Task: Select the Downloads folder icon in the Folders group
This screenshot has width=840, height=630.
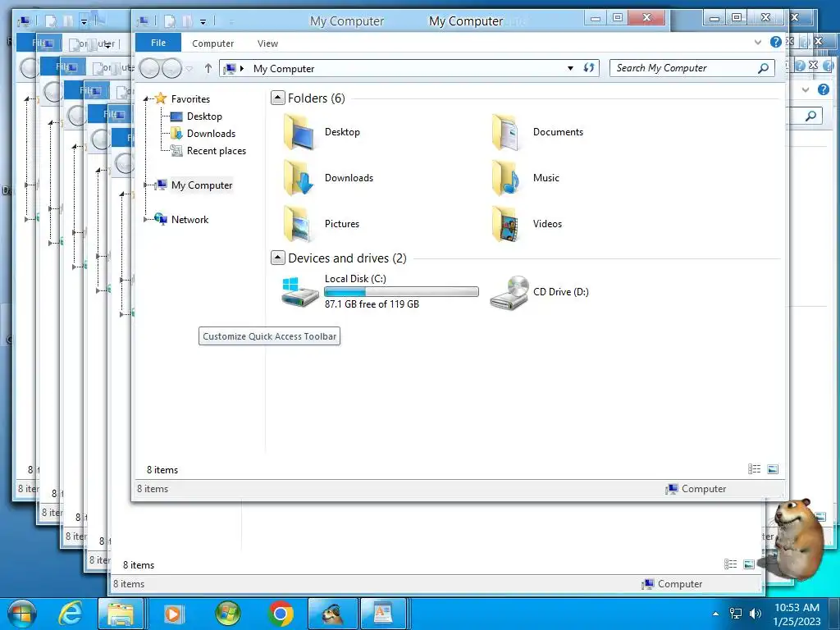Action: click(x=299, y=178)
